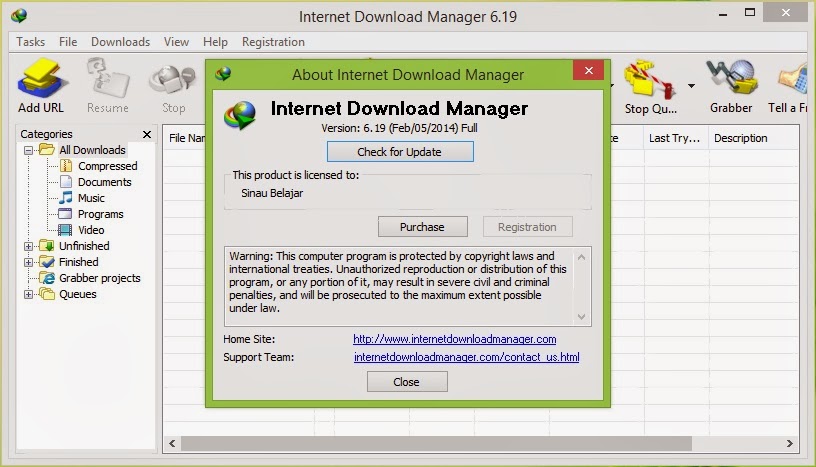816x467 pixels.
Task: Close the Categories panel
Action: tap(147, 135)
